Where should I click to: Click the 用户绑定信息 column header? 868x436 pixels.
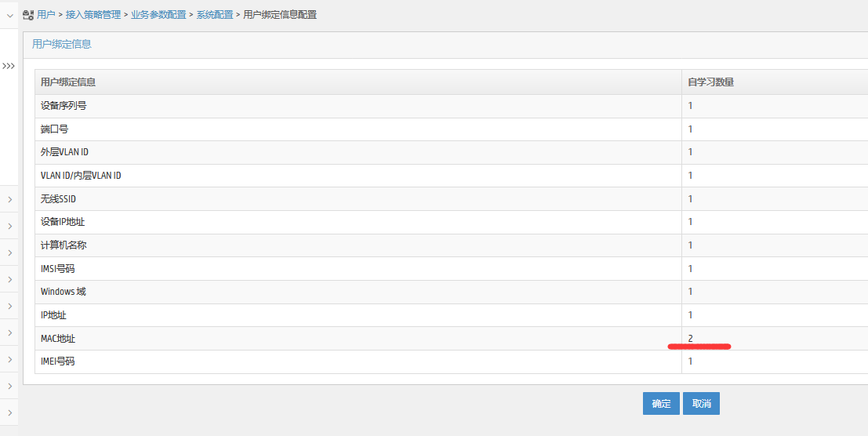click(68, 82)
